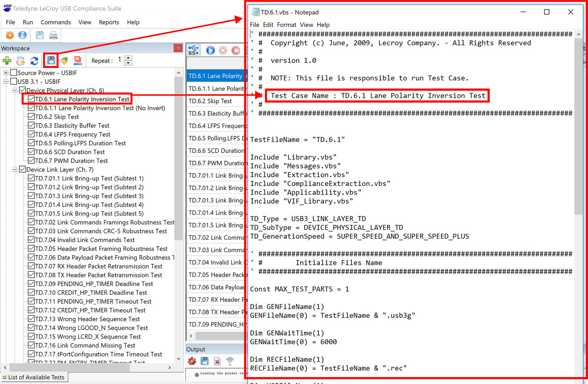This screenshot has width=588, height=384.
Task: Open the blue info icon in main toolbar
Action: [x=22, y=35]
